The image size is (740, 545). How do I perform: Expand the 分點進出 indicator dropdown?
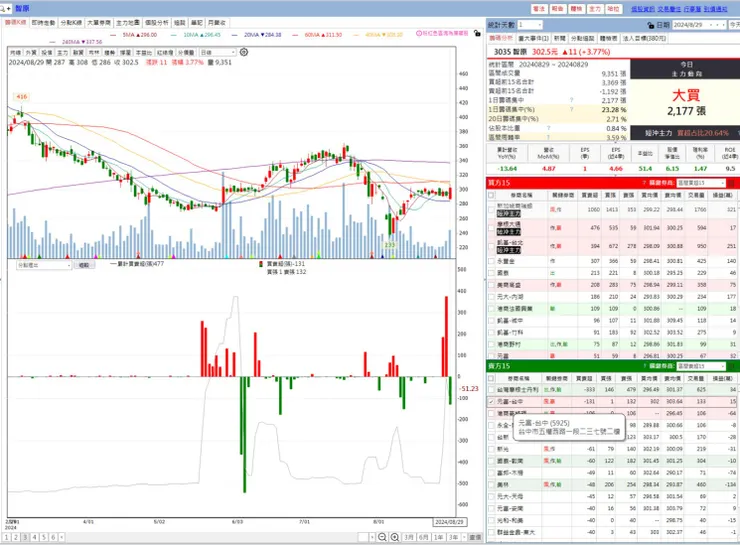click(x=44, y=265)
